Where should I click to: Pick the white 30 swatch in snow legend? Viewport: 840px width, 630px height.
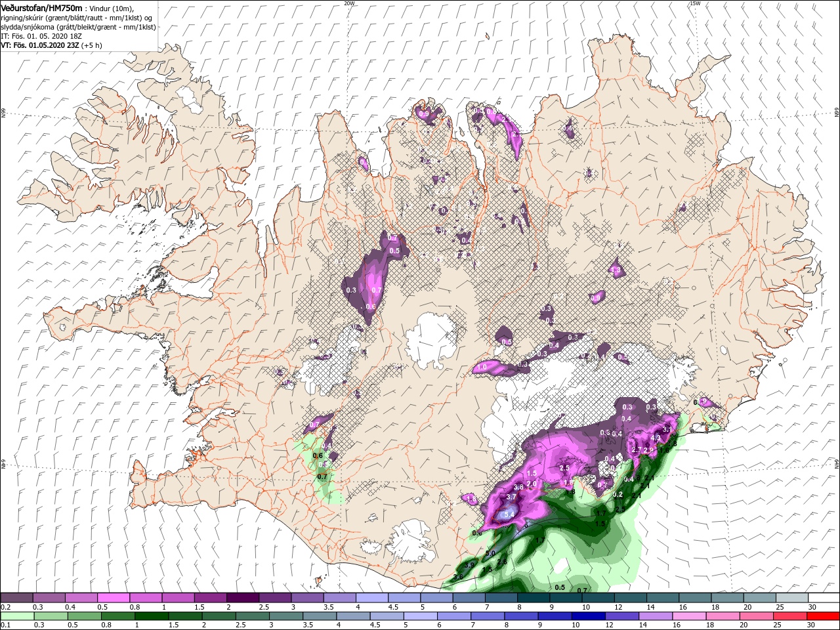pyautogui.click(x=824, y=598)
